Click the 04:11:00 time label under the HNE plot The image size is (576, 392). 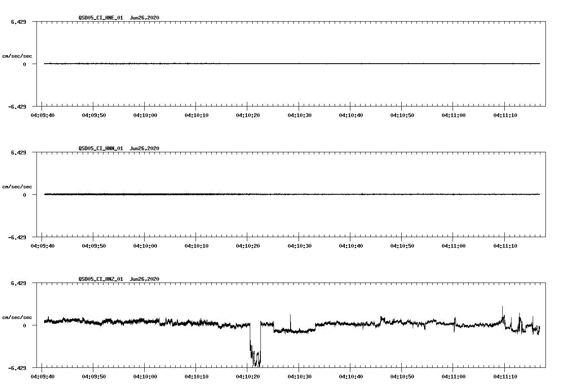click(453, 115)
